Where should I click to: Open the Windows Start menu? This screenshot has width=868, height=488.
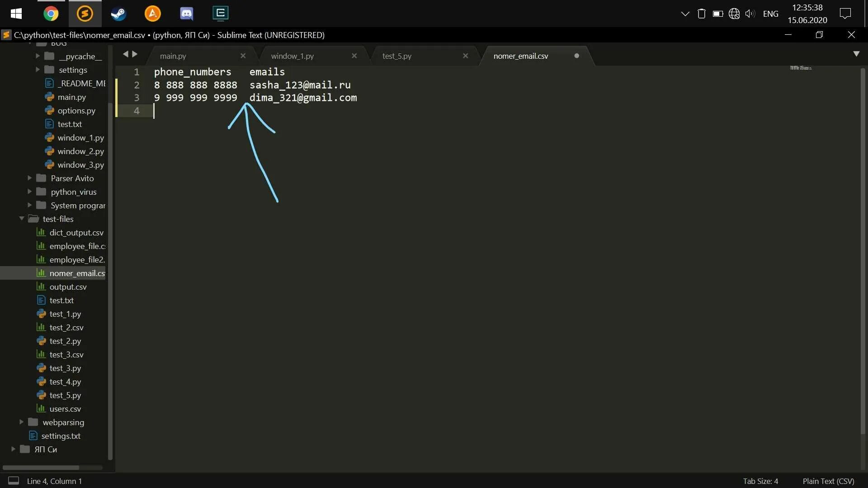16,14
